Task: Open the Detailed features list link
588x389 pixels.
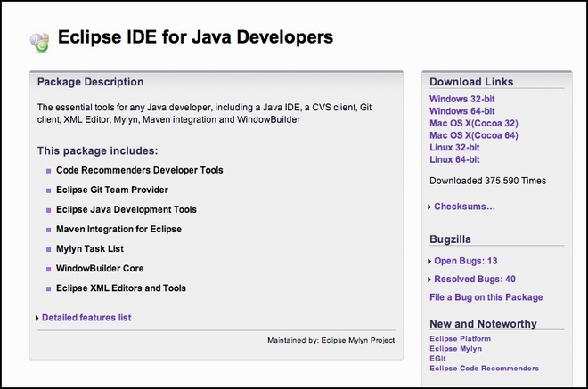Action: (x=86, y=318)
